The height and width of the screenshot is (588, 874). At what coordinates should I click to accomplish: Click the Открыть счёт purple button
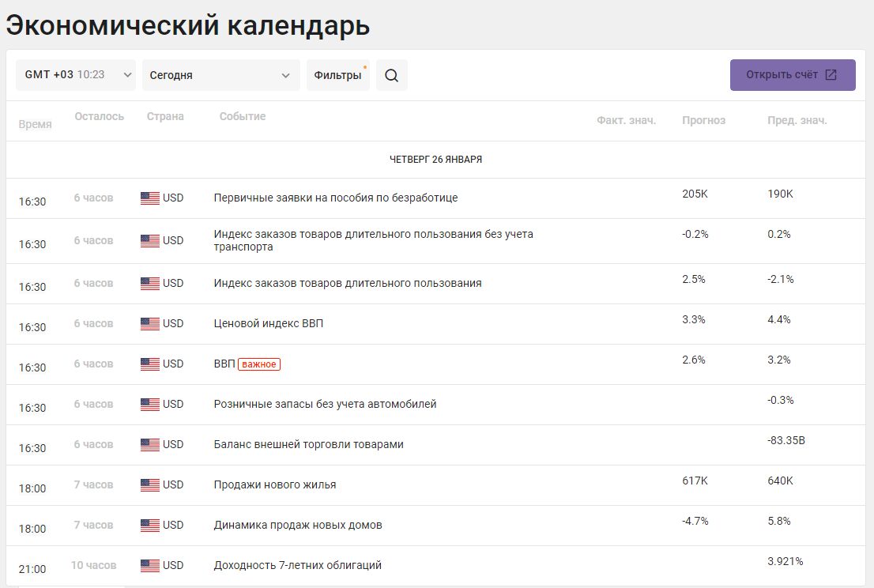(793, 74)
